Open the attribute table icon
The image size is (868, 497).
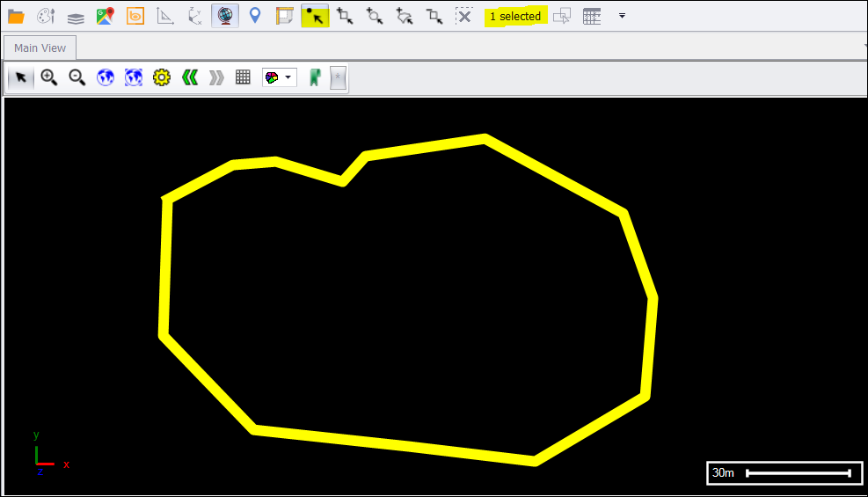click(592, 16)
